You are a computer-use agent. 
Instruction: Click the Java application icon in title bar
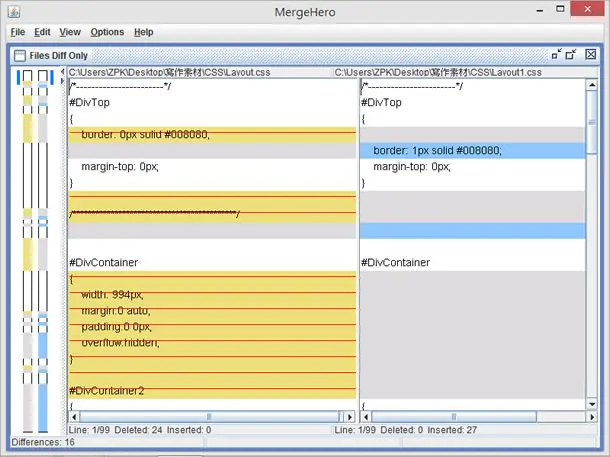14,12
